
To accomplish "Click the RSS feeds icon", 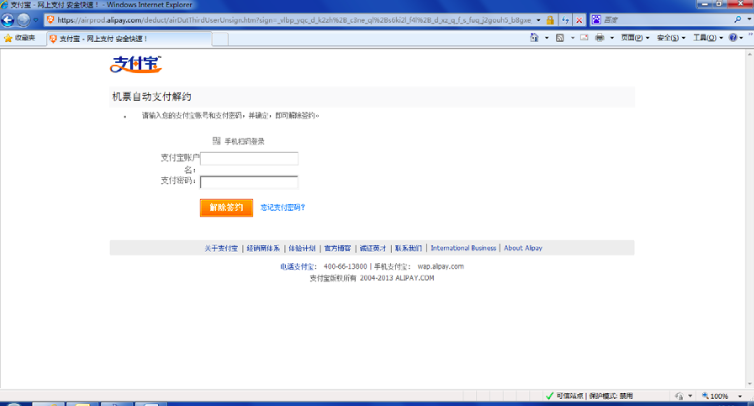I will click(560, 38).
